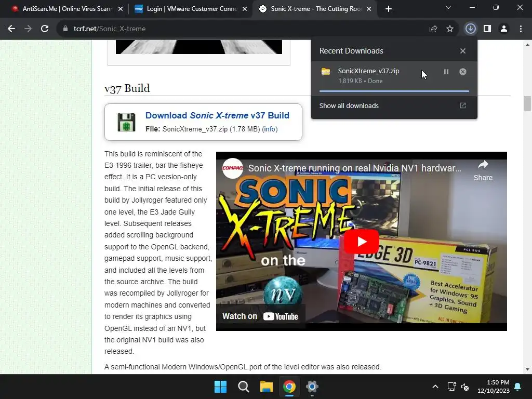Close the Recent Downloads popup
The width and height of the screenshot is (532, 399).
click(x=463, y=51)
